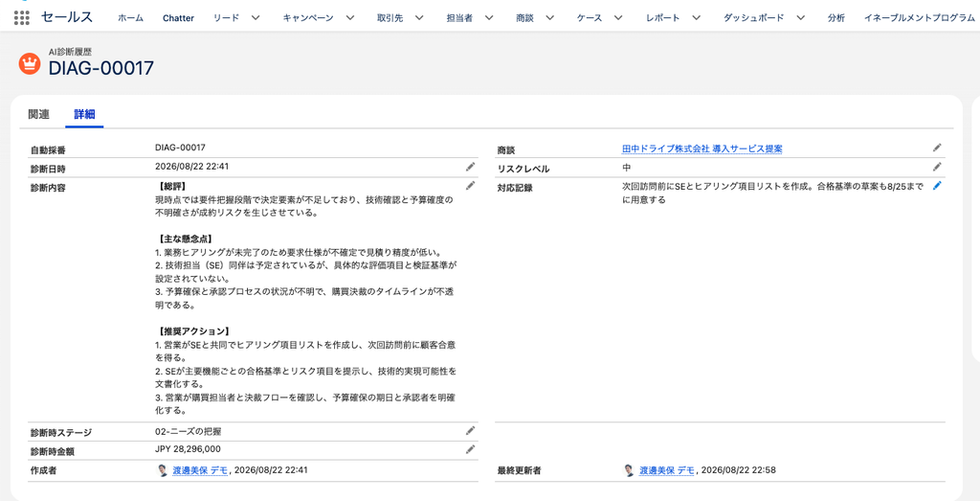Click the 自動採番 value DIAG-00017
This screenshot has height=501, width=980.
click(180, 148)
